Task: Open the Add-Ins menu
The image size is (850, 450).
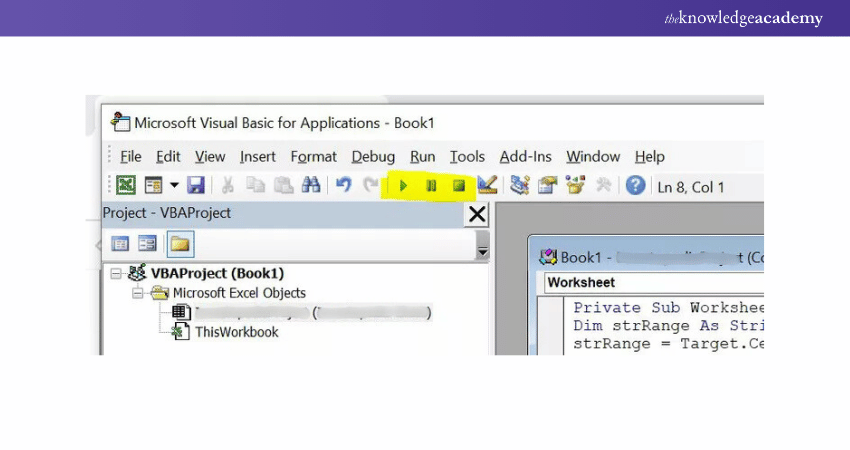Action: (x=525, y=157)
